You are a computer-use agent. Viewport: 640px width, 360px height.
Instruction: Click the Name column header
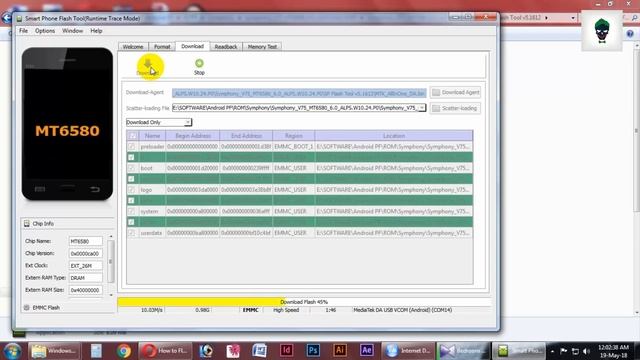pyautogui.click(x=152, y=136)
